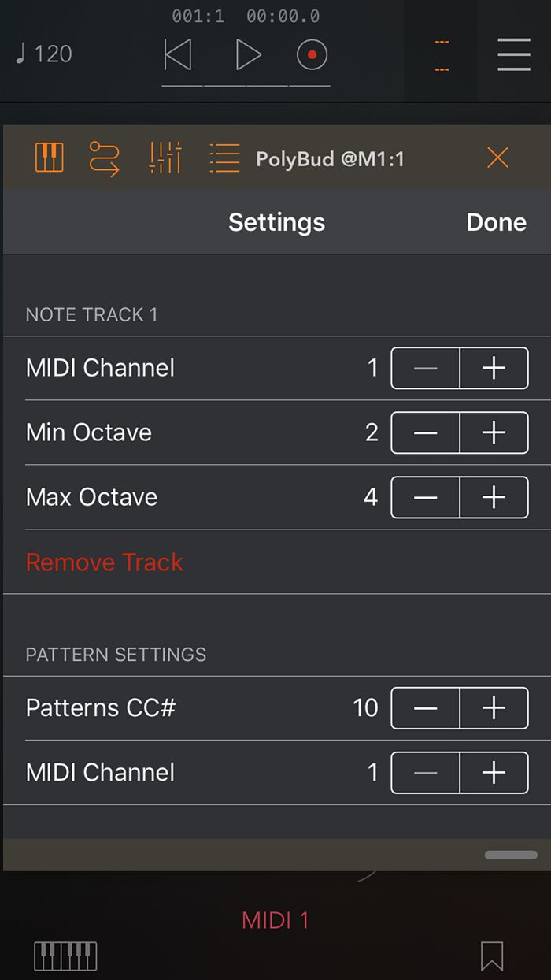Screen dimensions: 551x980
Task: Remove Track from Note Track 1
Action: [104, 562]
